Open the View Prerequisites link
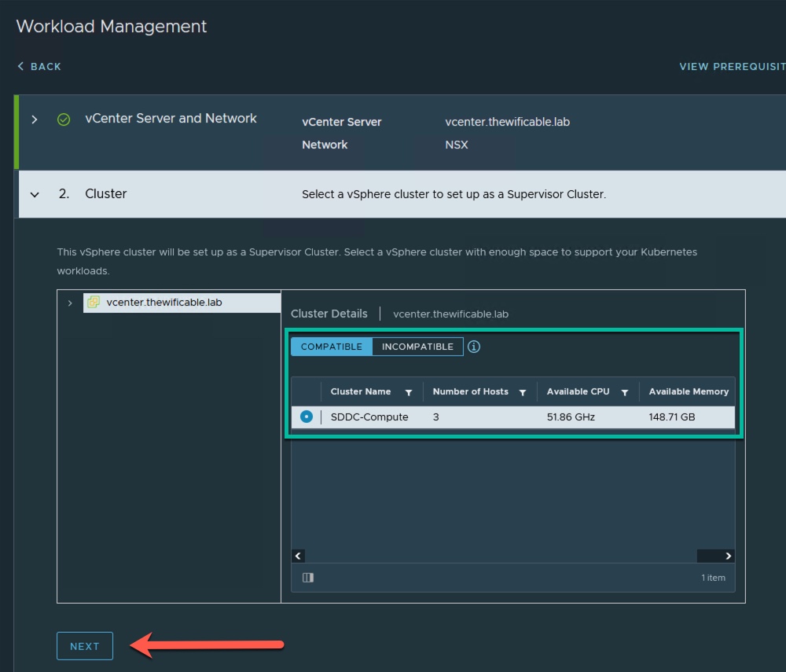The image size is (786, 672). [731, 67]
